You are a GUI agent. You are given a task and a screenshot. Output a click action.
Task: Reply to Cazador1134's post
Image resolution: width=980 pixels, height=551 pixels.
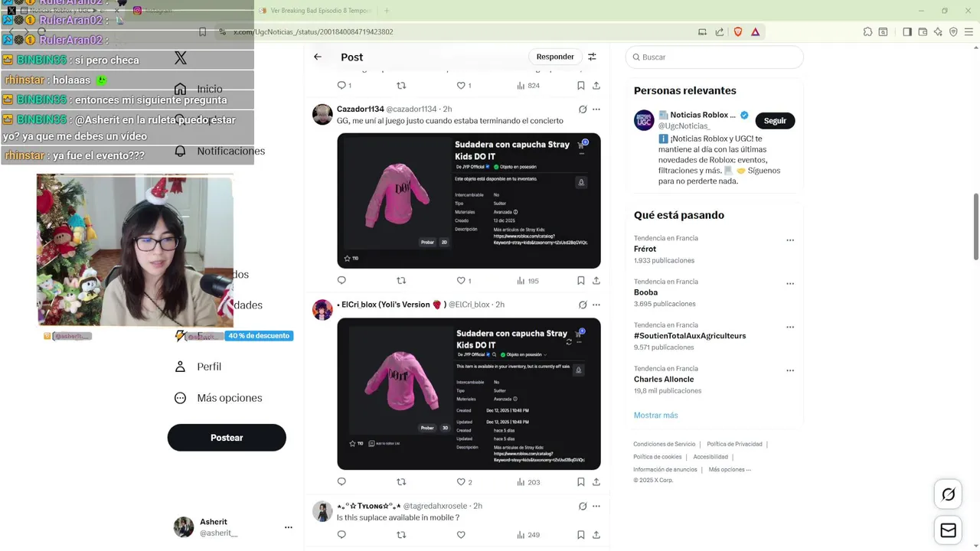tap(341, 281)
